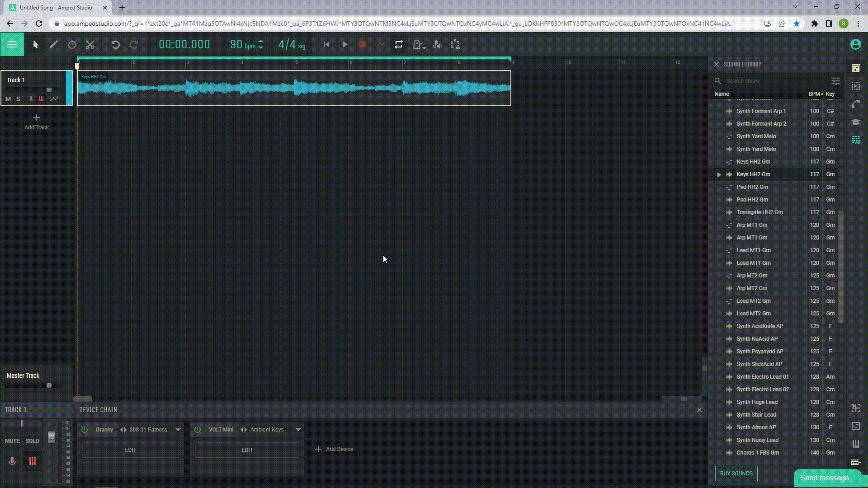The image size is (868, 488).
Task: Open the hamburger main menu
Action: click(12, 44)
